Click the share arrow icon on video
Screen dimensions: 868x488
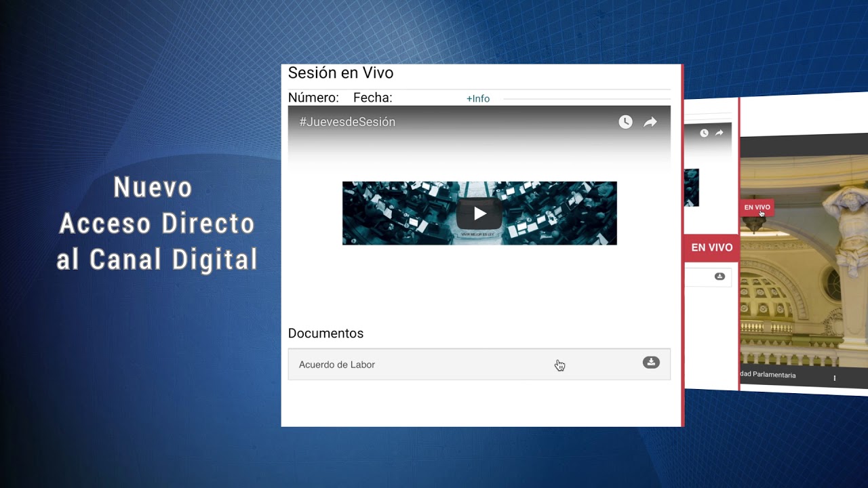[650, 122]
